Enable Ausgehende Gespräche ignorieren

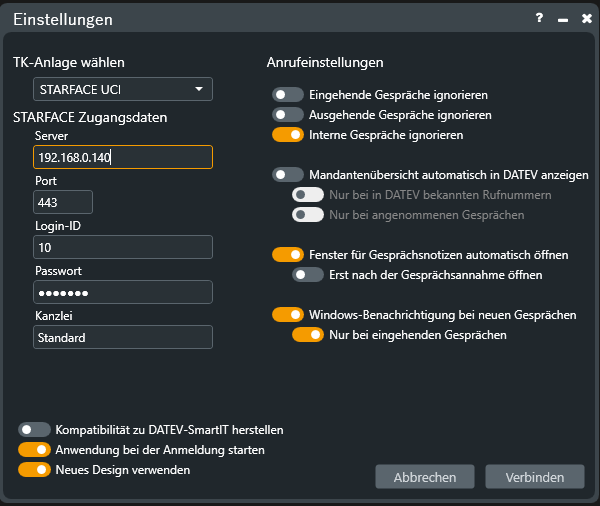[288, 115]
